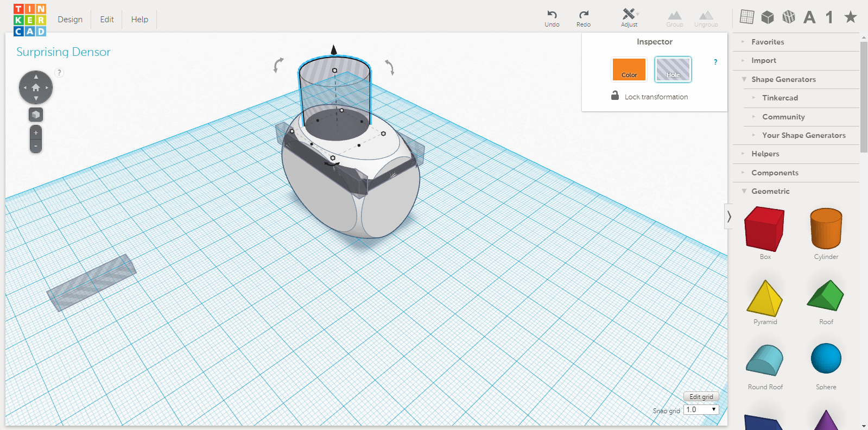
Task: Collapse the right shapes panel arrow
Action: [729, 217]
